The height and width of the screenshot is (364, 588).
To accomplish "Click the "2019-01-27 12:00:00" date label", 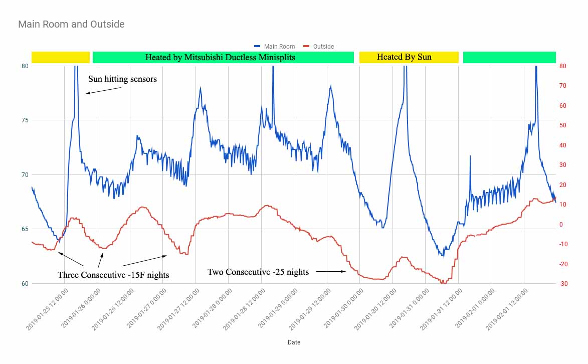I will [178, 309].
